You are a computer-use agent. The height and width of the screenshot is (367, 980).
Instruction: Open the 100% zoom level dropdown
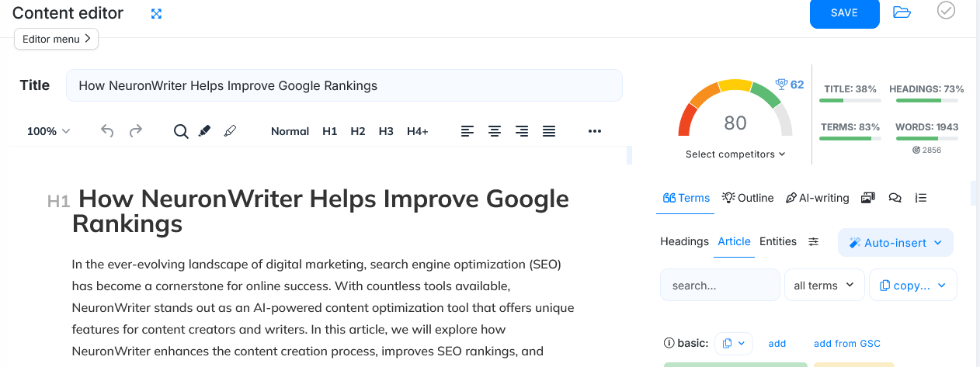48,131
